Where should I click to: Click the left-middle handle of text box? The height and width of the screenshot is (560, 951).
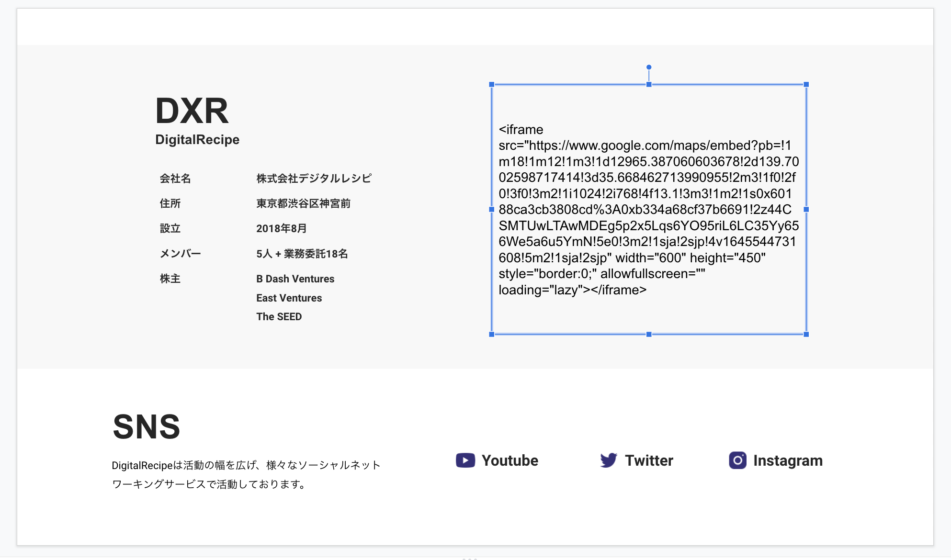[492, 210]
